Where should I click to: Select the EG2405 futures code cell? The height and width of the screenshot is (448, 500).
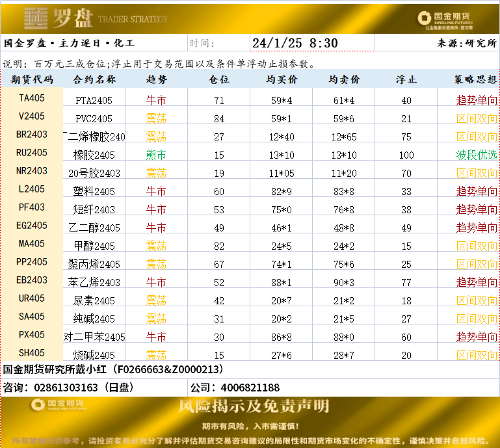point(32,225)
